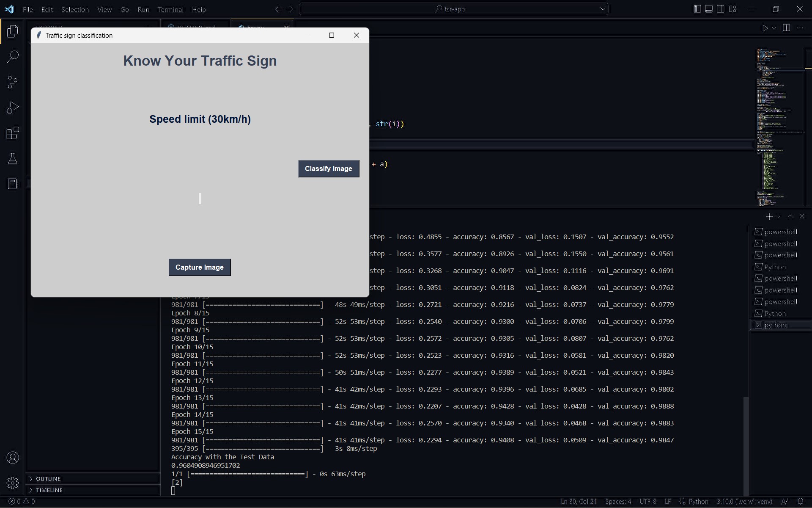Open the Extensions view
This screenshot has height=508, width=812.
[x=13, y=133]
